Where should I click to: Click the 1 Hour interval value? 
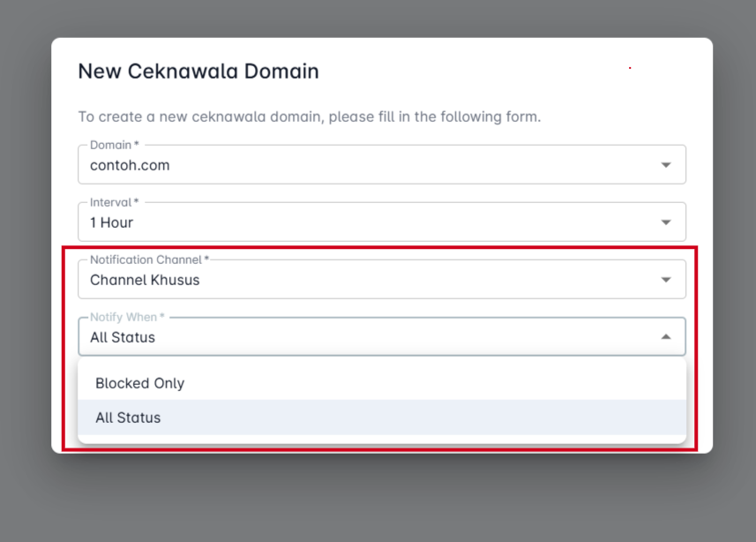point(111,222)
